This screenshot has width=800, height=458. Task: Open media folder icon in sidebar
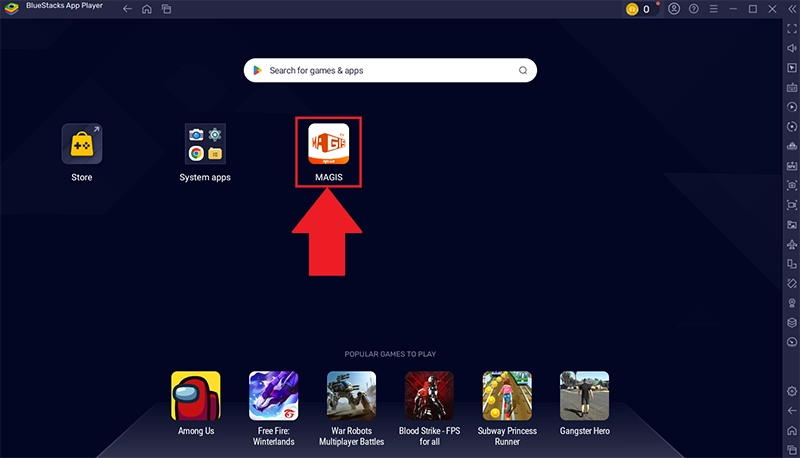click(792, 224)
